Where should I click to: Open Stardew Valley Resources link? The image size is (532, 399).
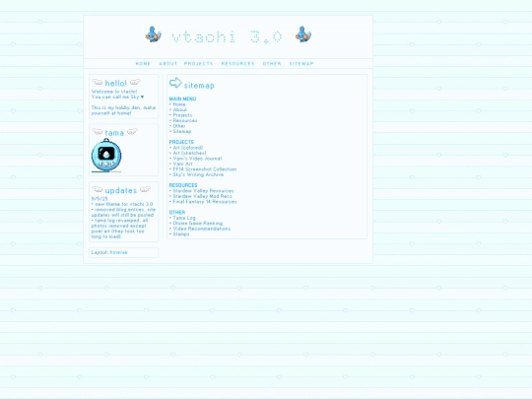click(x=203, y=191)
